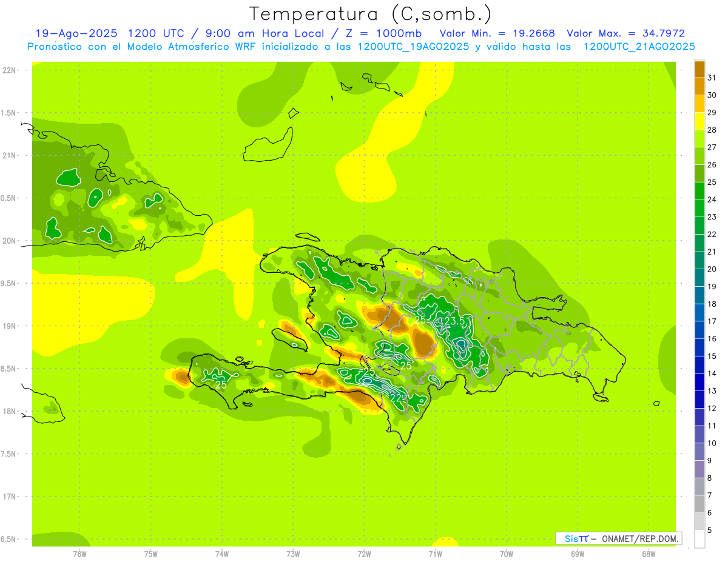Screen dimensions: 728x562
Task: Click the "68W" longitude axis label
Action: point(649,554)
